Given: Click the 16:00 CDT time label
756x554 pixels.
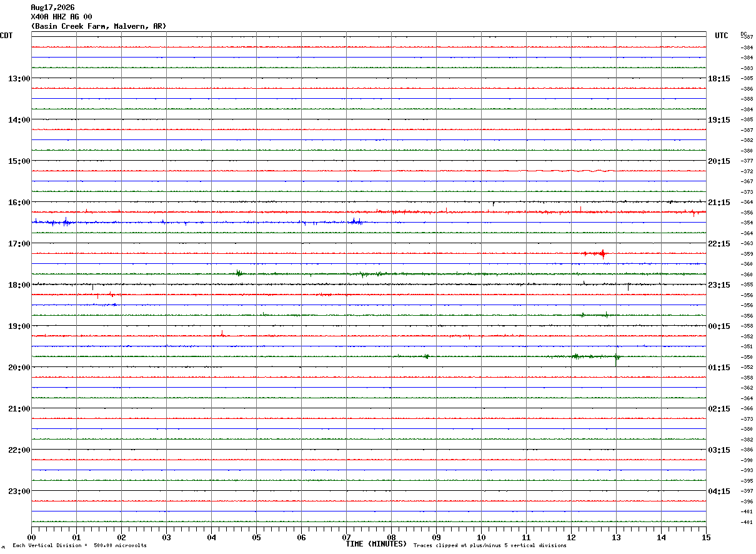Looking at the screenshot, I should [x=19, y=202].
